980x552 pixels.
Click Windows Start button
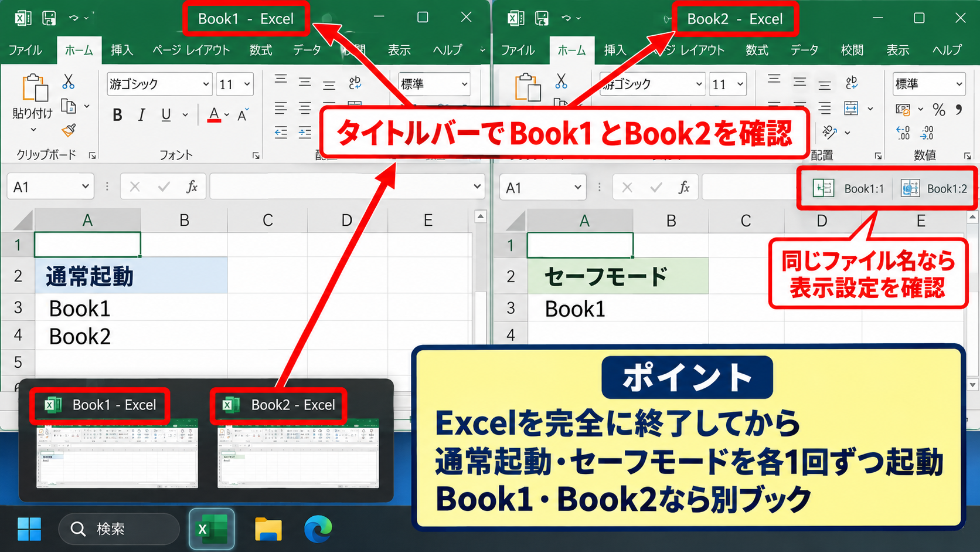[29, 529]
